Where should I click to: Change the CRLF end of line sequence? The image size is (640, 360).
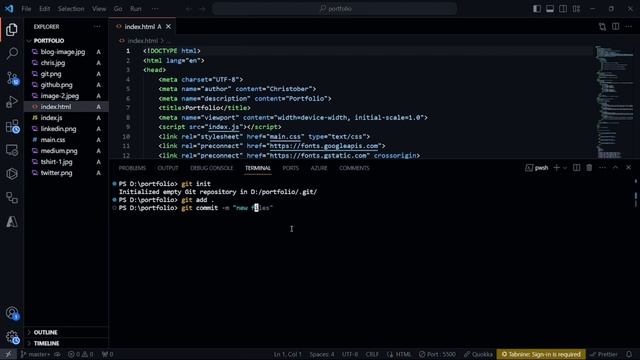[x=372, y=354]
